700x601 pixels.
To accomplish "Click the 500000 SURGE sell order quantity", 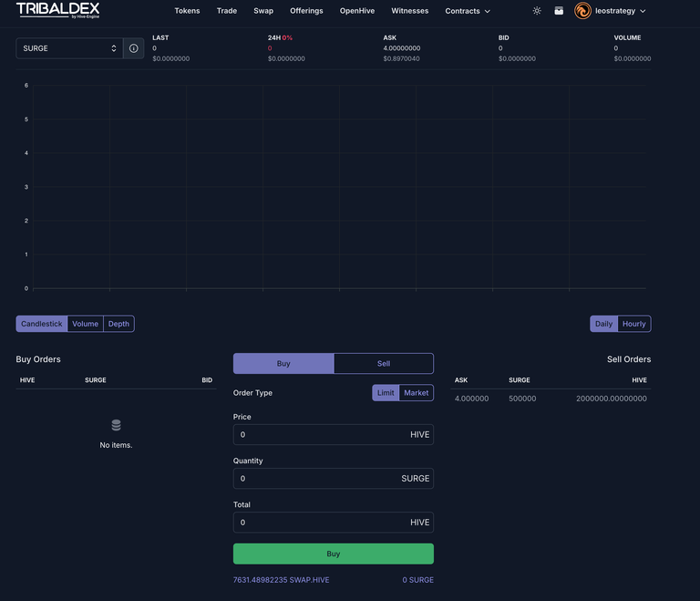I will point(522,399).
